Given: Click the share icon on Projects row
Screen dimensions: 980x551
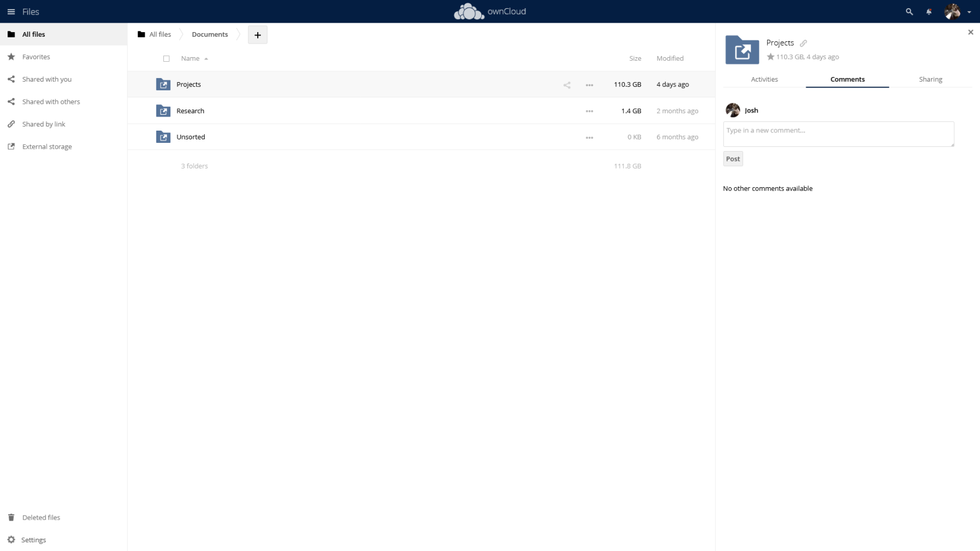Looking at the screenshot, I should pos(566,85).
